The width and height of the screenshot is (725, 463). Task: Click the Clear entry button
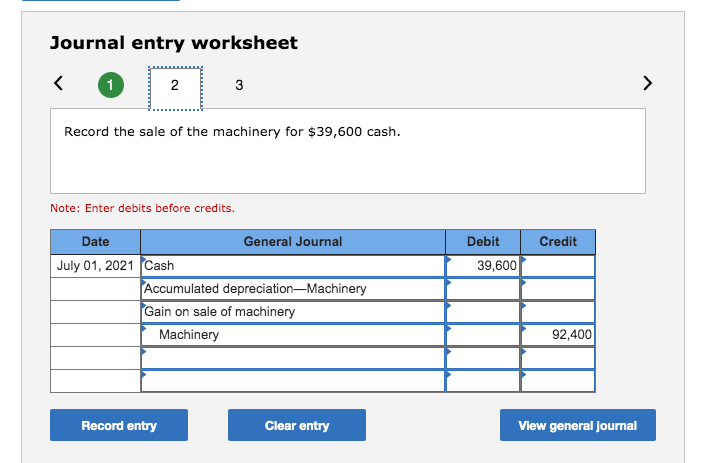[297, 425]
